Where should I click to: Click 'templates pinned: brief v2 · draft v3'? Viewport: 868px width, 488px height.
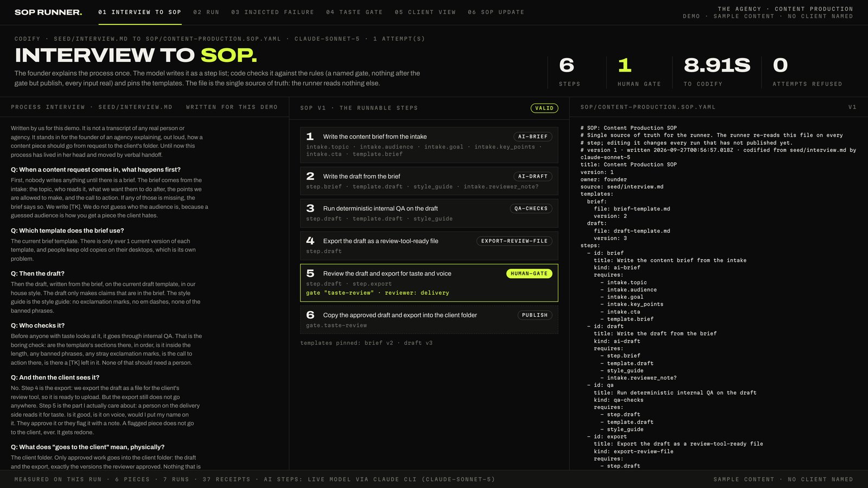point(366,343)
